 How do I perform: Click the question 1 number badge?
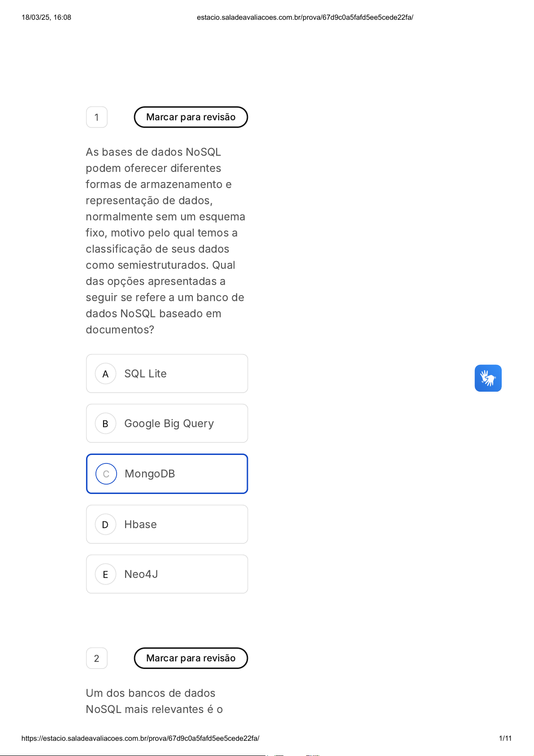96,117
